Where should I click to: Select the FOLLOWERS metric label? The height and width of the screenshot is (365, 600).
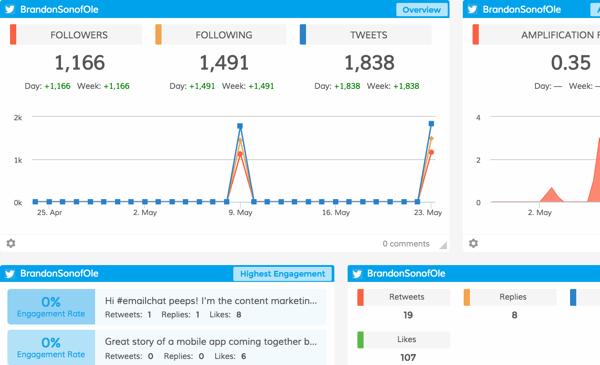coord(79,35)
